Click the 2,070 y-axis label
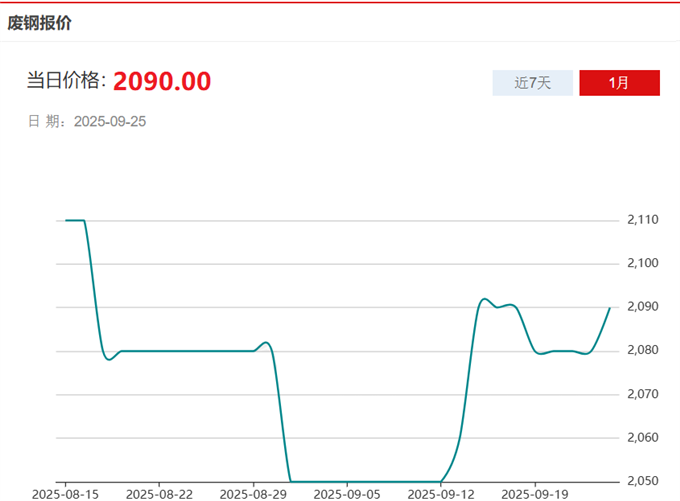680x501 pixels. [x=643, y=394]
